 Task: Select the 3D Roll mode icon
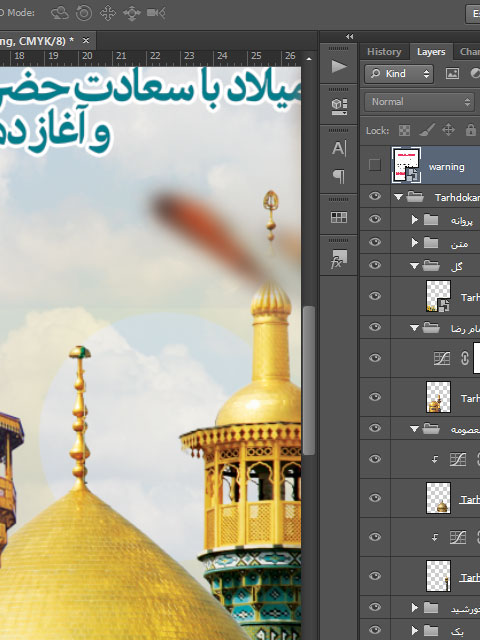tap(84, 13)
